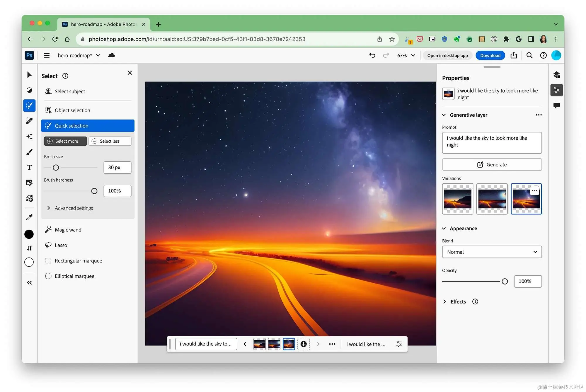Choose the Lasso selection option
The height and width of the screenshot is (392, 586).
click(61, 245)
